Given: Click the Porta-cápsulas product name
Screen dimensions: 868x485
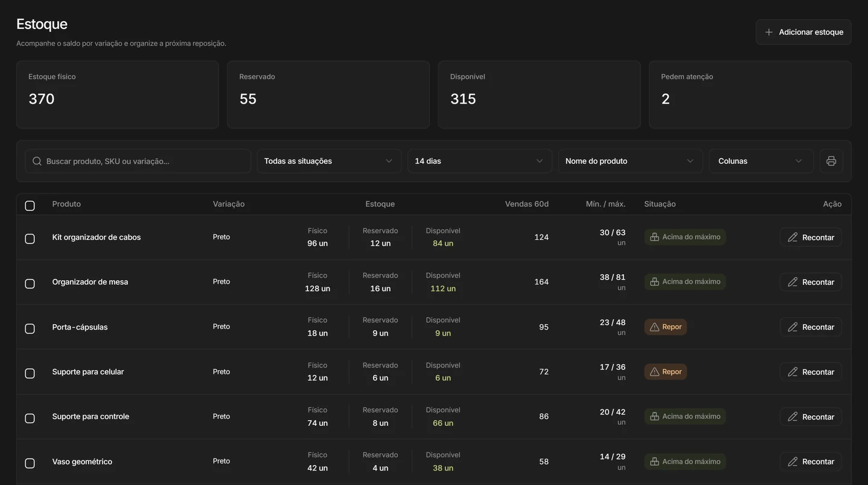Looking at the screenshot, I should [80, 327].
